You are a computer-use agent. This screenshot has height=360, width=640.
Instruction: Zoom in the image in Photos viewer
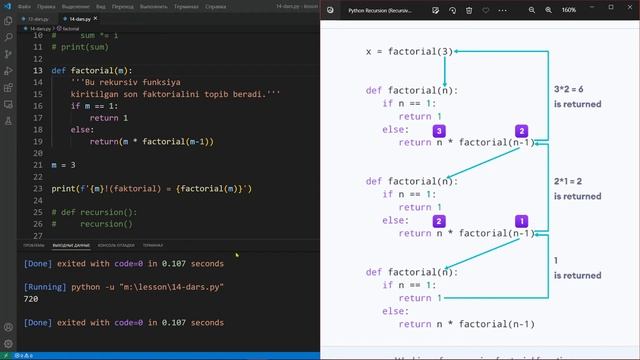point(549,10)
